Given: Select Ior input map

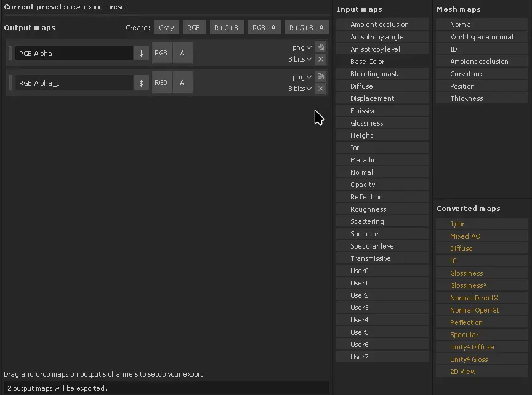Looking at the screenshot, I should coord(382,148).
